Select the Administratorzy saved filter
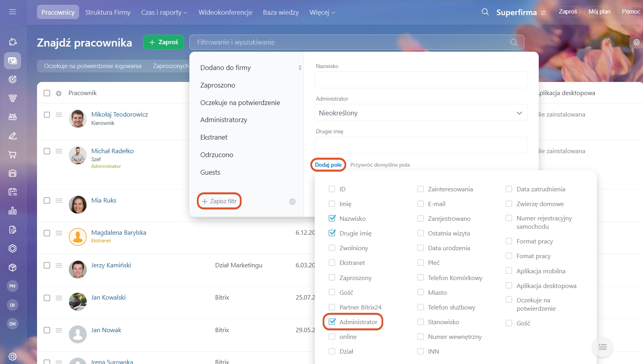643x364 pixels. tap(224, 120)
